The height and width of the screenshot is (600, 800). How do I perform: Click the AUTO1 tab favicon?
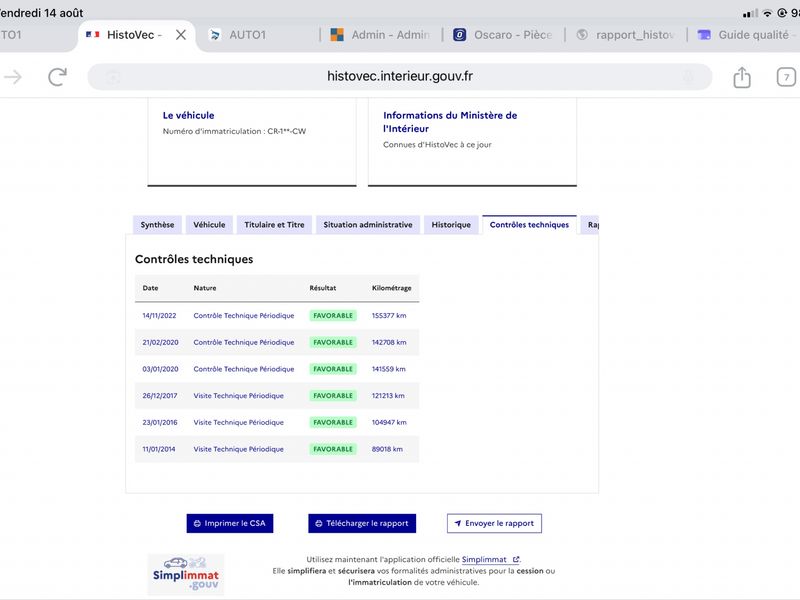pyautogui.click(x=215, y=35)
